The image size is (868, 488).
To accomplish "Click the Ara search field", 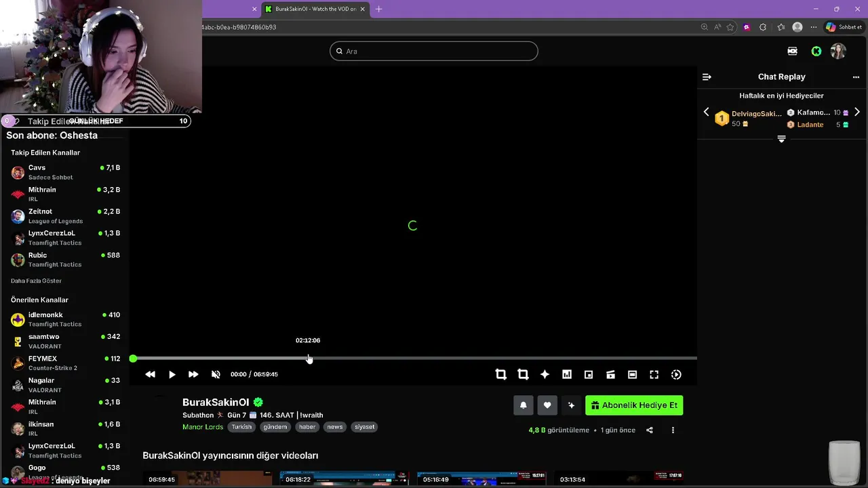I will point(434,51).
